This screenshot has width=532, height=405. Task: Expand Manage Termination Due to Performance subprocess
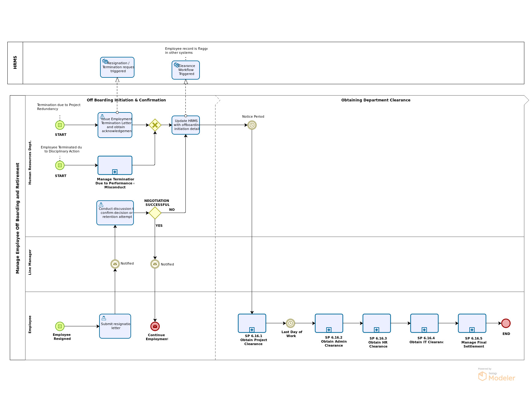click(x=115, y=172)
